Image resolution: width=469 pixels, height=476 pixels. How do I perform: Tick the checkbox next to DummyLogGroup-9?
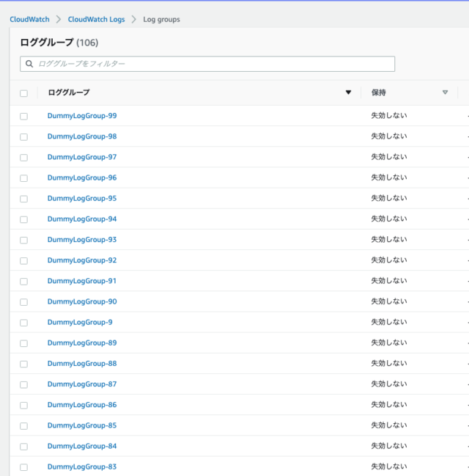click(x=23, y=323)
